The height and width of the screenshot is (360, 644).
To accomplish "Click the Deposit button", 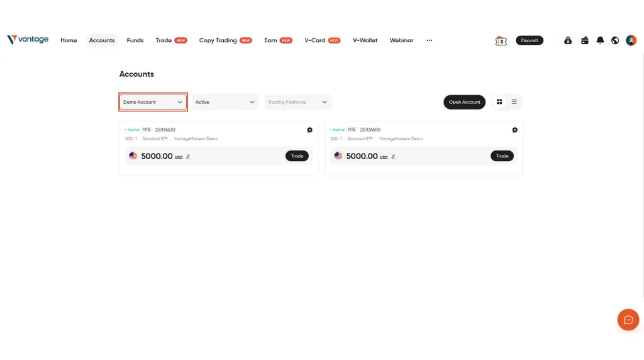I will (x=530, y=40).
